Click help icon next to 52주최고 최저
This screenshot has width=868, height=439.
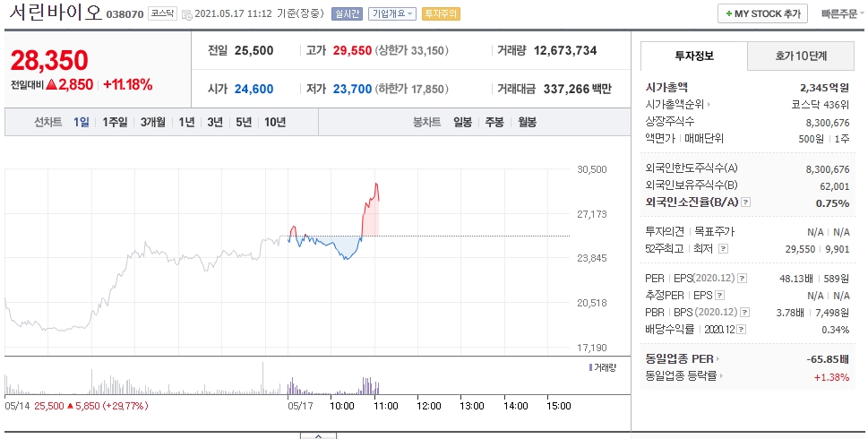coord(723,249)
